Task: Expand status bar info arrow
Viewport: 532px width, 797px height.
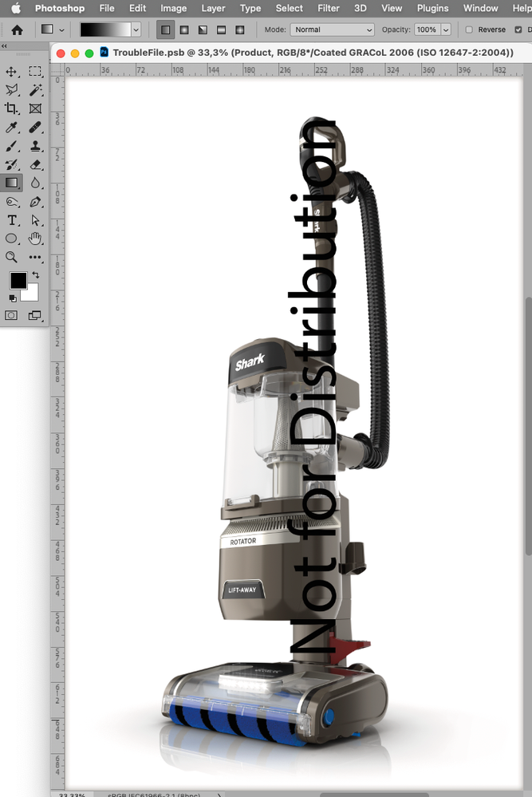Action: (219, 795)
